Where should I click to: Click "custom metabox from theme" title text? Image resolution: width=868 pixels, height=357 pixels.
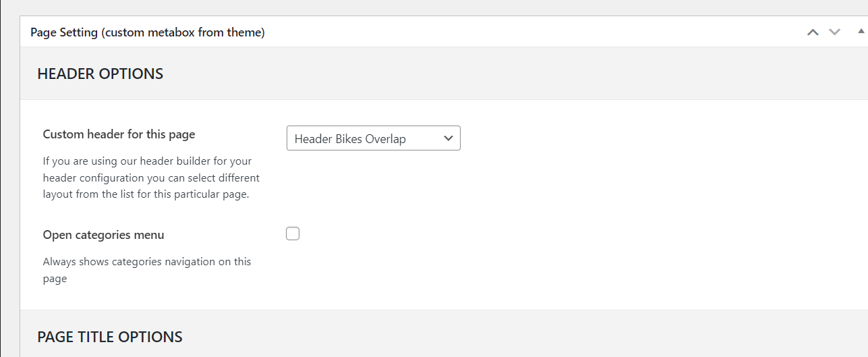(x=182, y=32)
